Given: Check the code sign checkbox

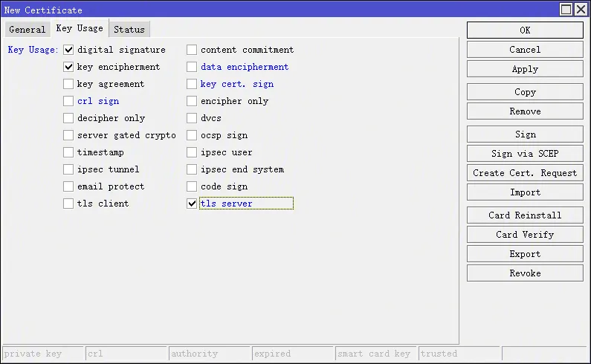Looking at the screenshot, I should pyautogui.click(x=192, y=186).
